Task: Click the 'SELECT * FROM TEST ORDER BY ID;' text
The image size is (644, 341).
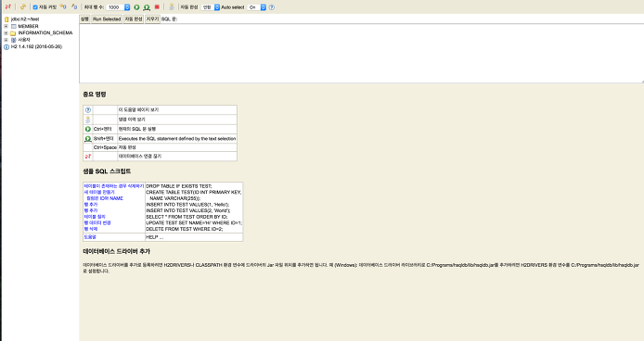Action: [187, 217]
